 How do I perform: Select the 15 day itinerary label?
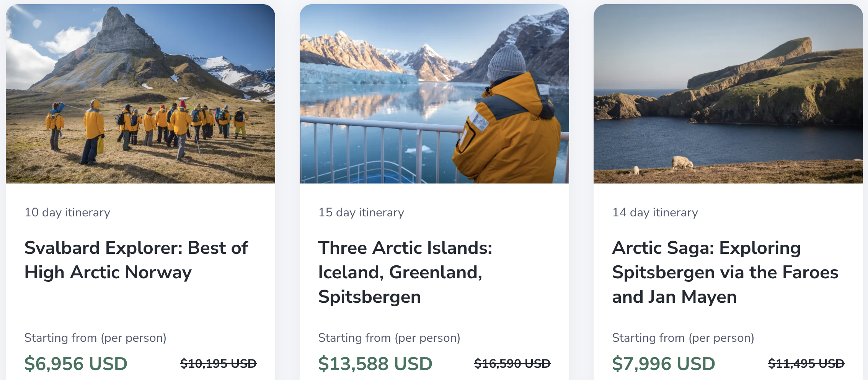point(361,212)
